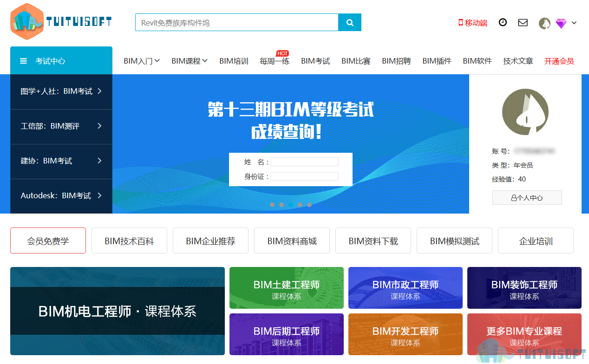The width and height of the screenshot is (589, 364).
Task: Select the 会员免费学 tab
Action: [x=48, y=240]
